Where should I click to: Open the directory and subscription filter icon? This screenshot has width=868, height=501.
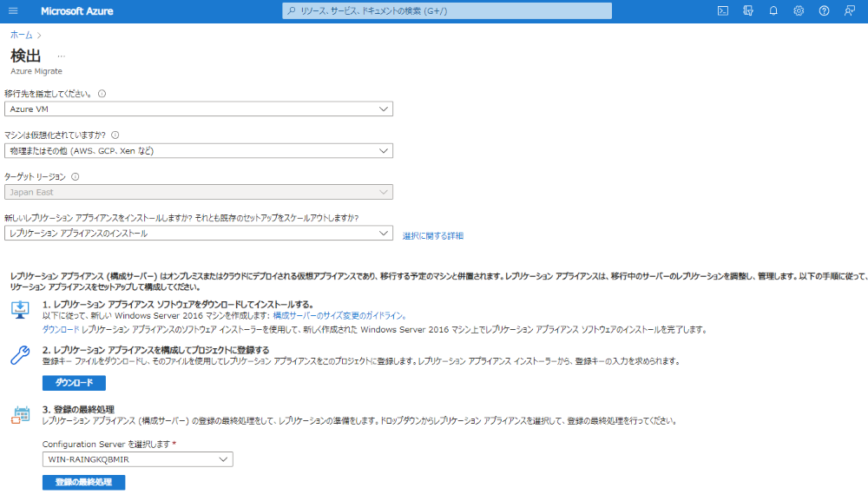pos(748,11)
